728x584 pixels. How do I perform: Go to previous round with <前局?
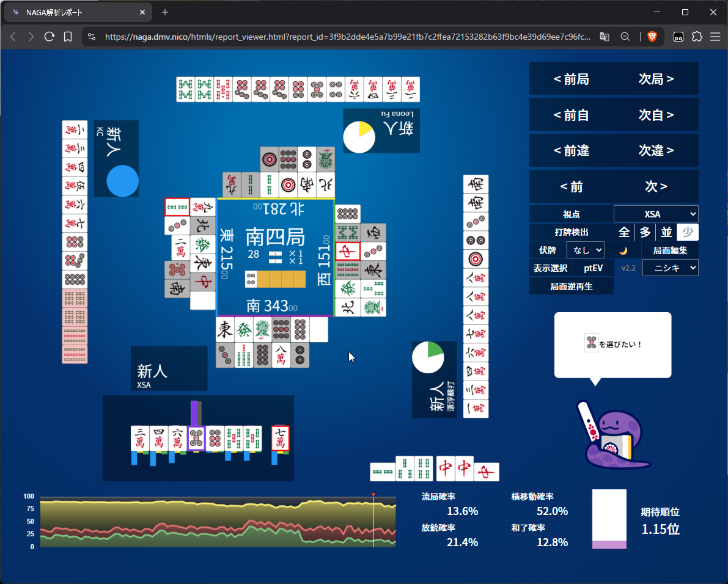tap(571, 79)
